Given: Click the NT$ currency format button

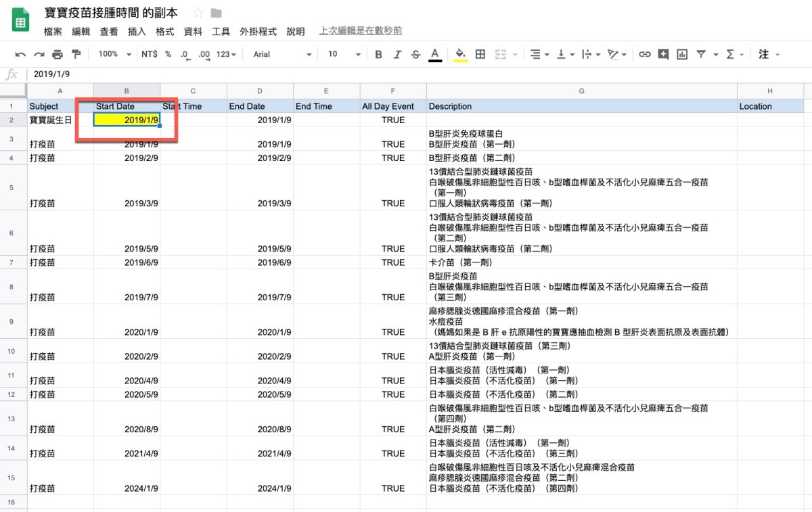Looking at the screenshot, I should [149, 54].
